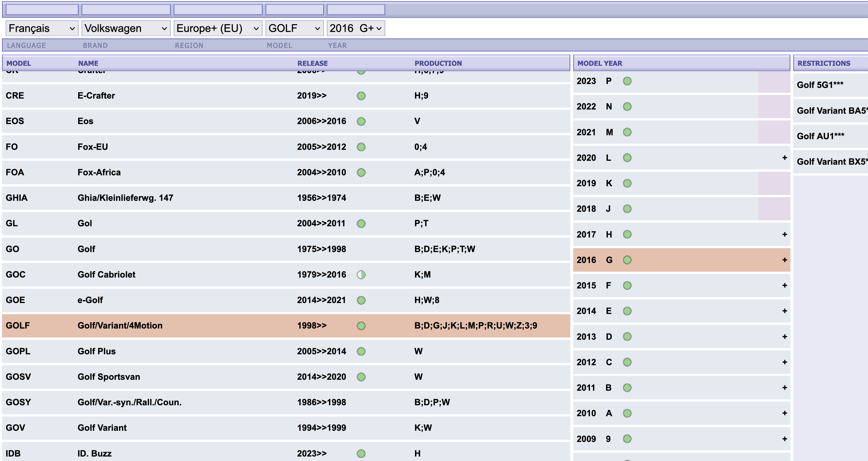Click the green status dot for ID. Buzz
The width and height of the screenshot is (868, 461).
point(361,454)
